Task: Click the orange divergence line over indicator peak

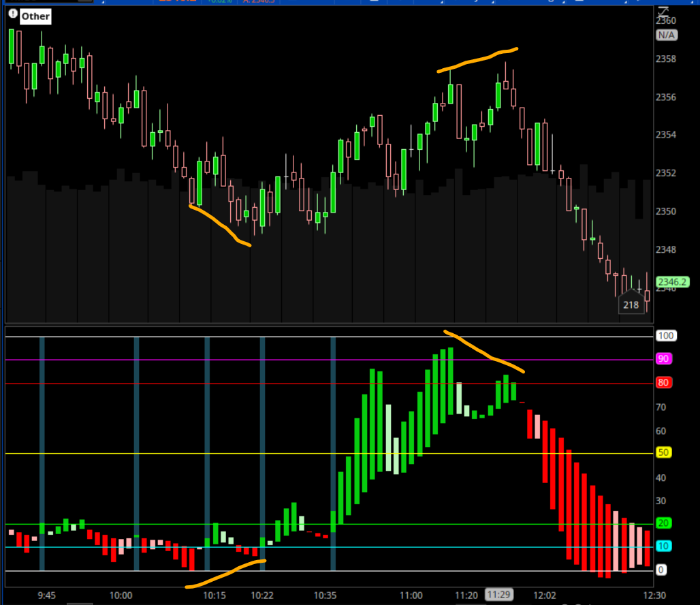Action: (484, 352)
